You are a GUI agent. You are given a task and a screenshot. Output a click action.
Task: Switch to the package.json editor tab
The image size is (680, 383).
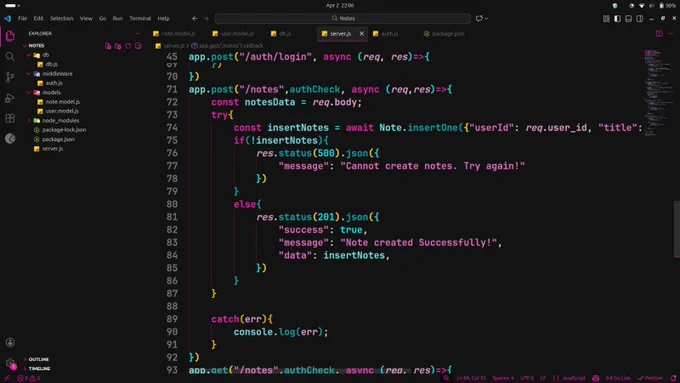click(x=444, y=33)
